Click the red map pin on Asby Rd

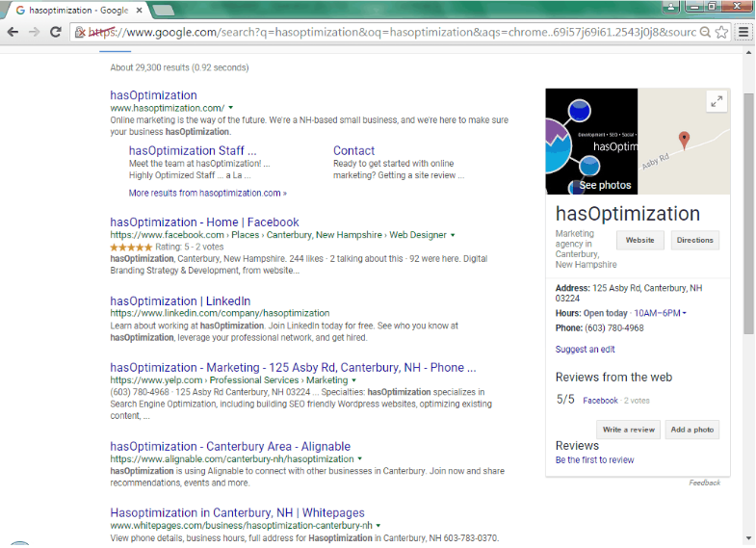pos(684,141)
